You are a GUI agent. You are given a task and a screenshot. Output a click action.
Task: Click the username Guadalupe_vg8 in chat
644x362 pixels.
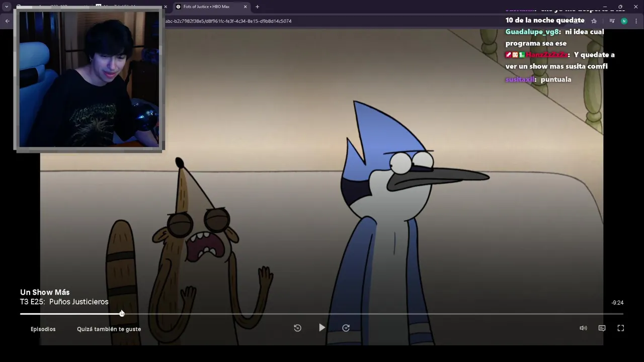tap(531, 32)
